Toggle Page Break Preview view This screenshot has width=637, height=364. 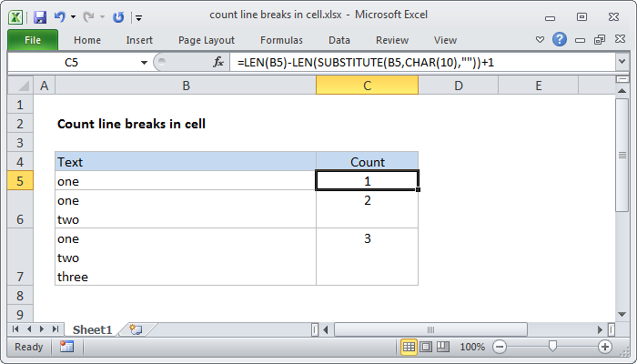pyautogui.click(x=445, y=347)
